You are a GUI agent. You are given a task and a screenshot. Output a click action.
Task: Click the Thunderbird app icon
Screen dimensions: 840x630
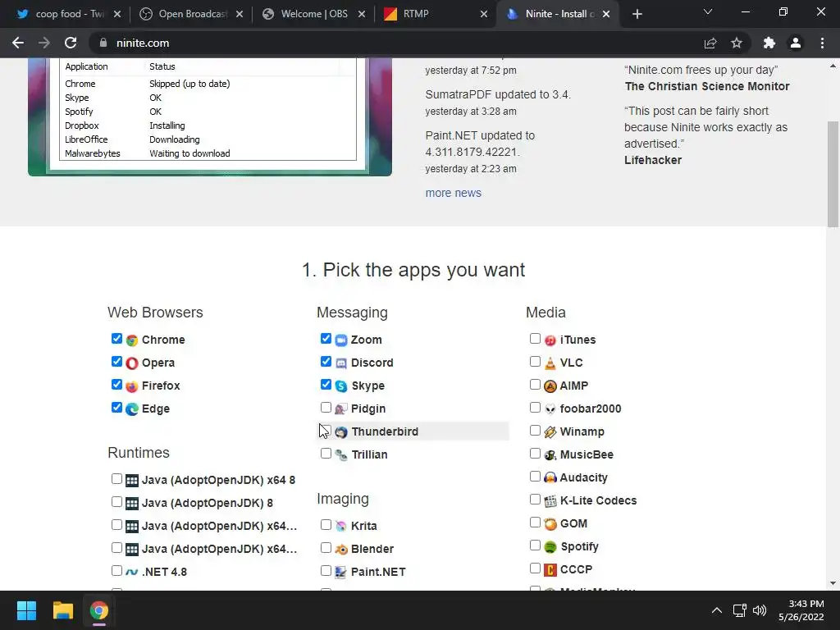click(341, 432)
